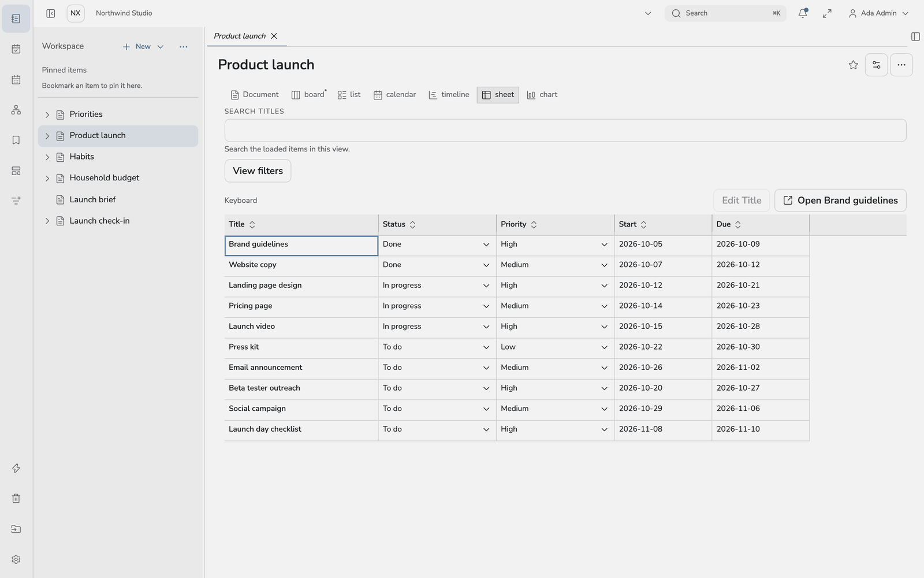Open page more options menu
The width and height of the screenshot is (924, 578).
(901, 65)
